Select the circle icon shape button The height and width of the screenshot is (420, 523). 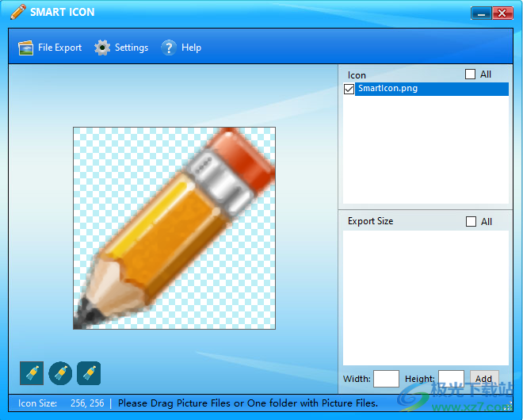coord(60,373)
